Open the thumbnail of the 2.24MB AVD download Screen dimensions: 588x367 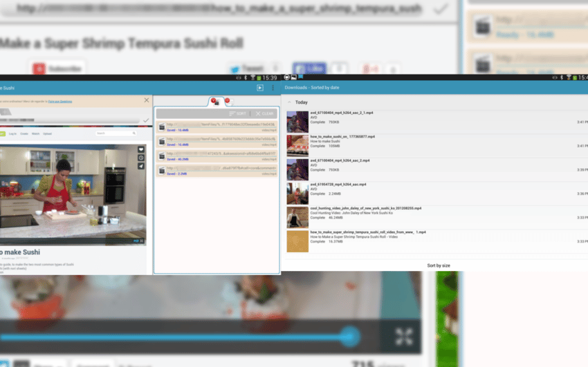point(297,194)
